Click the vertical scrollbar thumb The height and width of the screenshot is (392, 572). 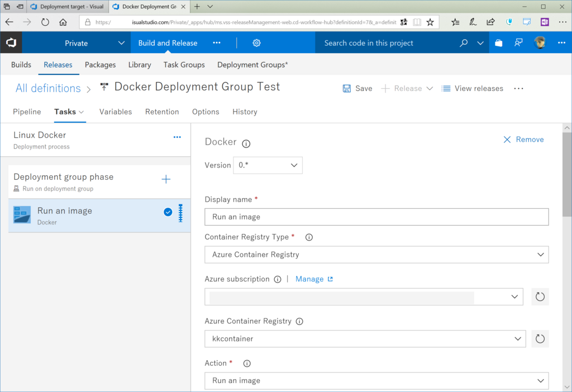click(567, 175)
